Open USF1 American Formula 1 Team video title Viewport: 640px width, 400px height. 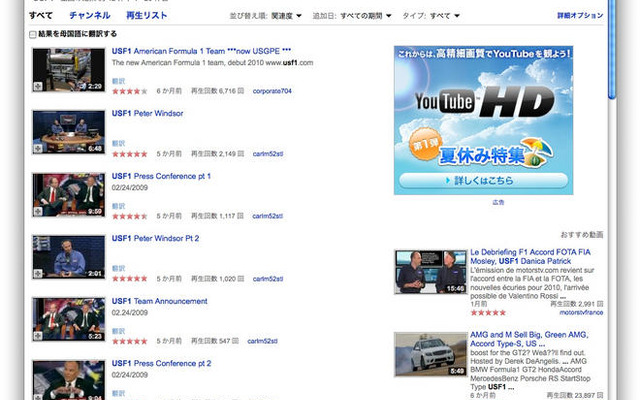pos(201,51)
